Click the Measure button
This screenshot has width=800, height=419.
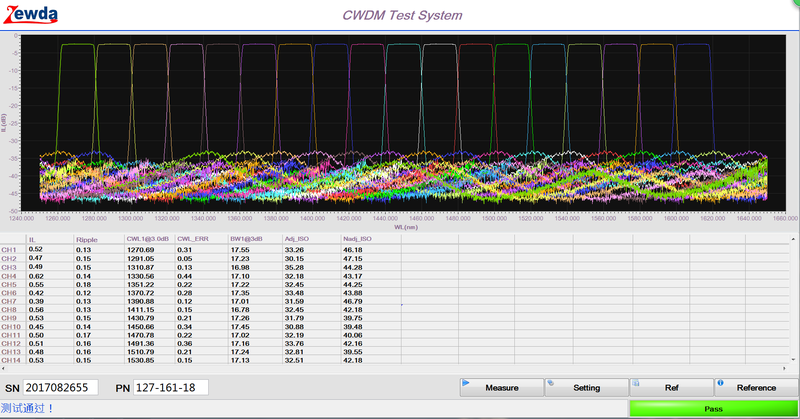click(x=502, y=387)
